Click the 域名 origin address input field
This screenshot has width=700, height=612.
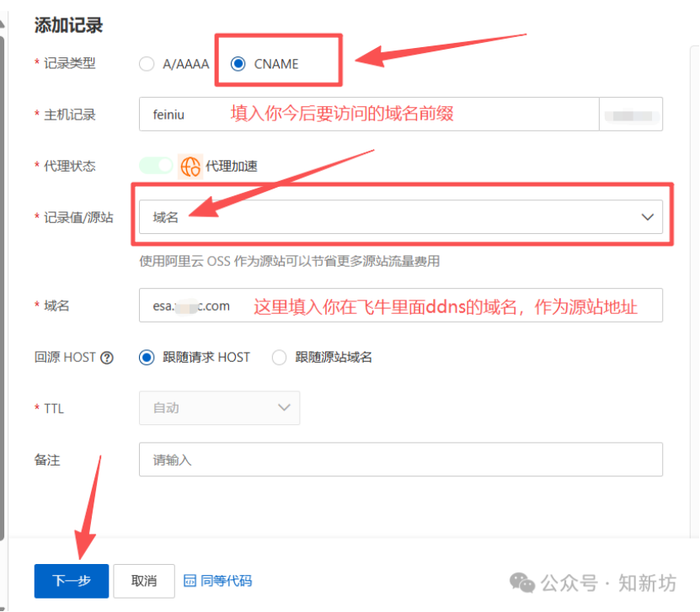coord(400,306)
